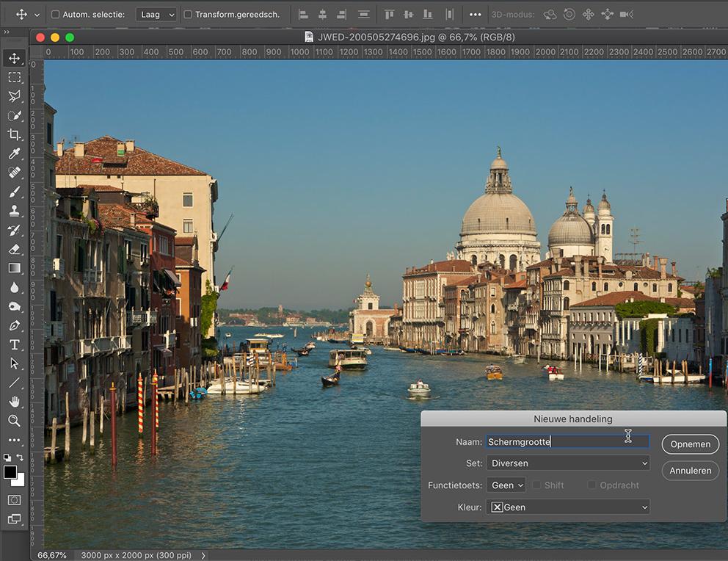Image resolution: width=728 pixels, height=561 pixels.
Task: Toggle the Transform.gereedsch. checkbox
Action: click(x=188, y=15)
